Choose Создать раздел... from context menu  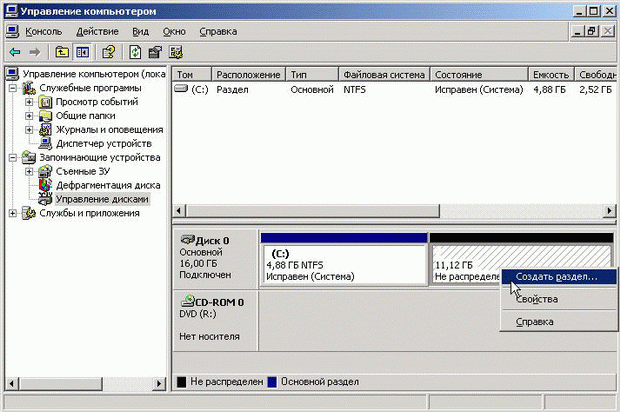click(559, 277)
